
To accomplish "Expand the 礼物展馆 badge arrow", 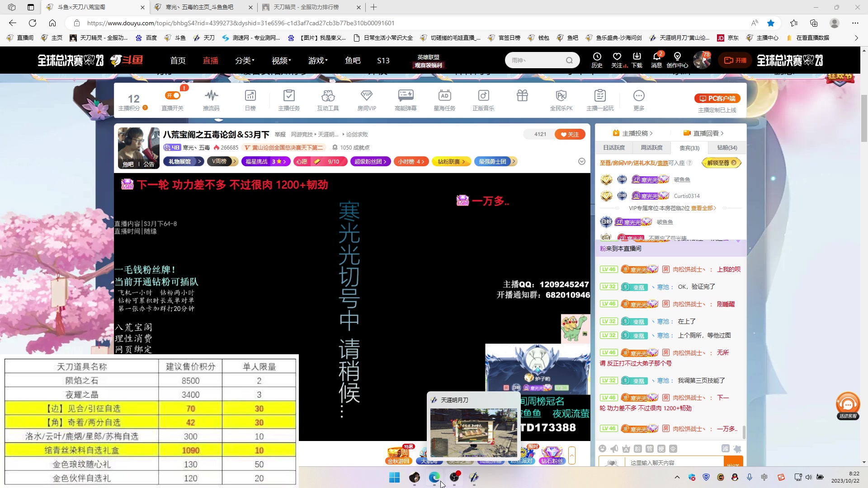I will (x=199, y=161).
